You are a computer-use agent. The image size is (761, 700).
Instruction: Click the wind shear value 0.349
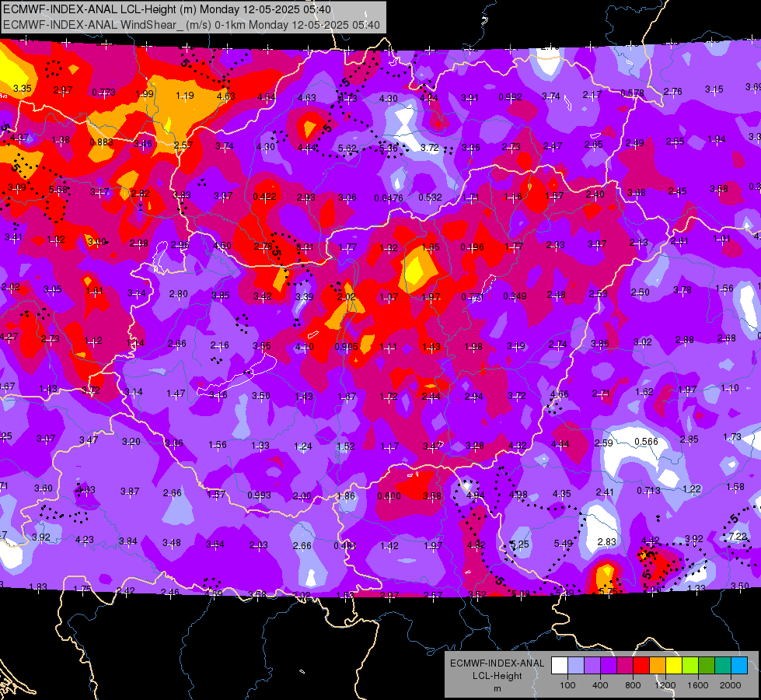[x=515, y=296]
